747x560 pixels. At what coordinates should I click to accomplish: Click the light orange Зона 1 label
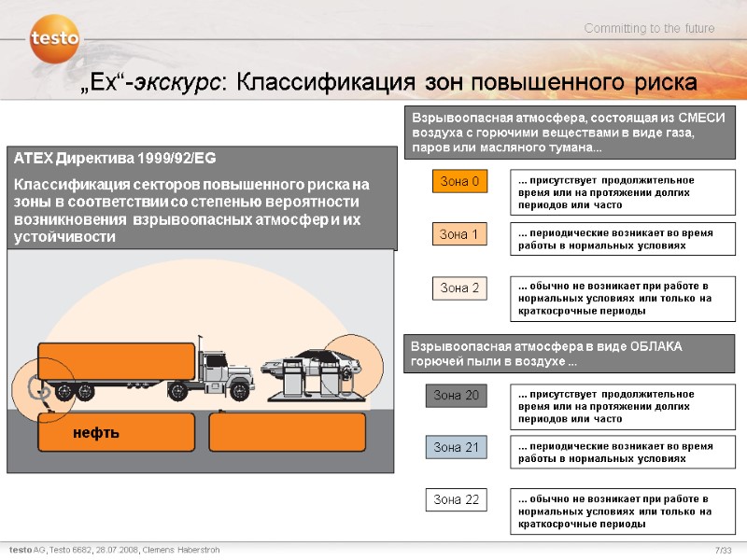459,234
